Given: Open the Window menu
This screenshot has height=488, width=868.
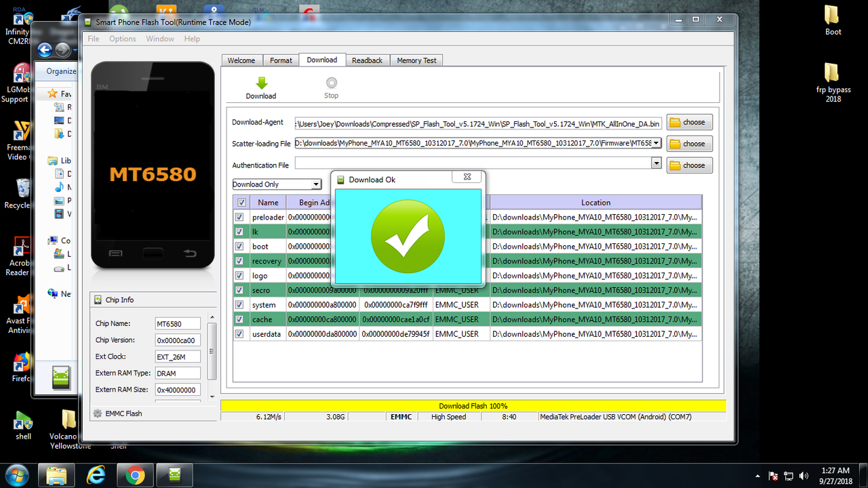Looking at the screenshot, I should [x=160, y=39].
